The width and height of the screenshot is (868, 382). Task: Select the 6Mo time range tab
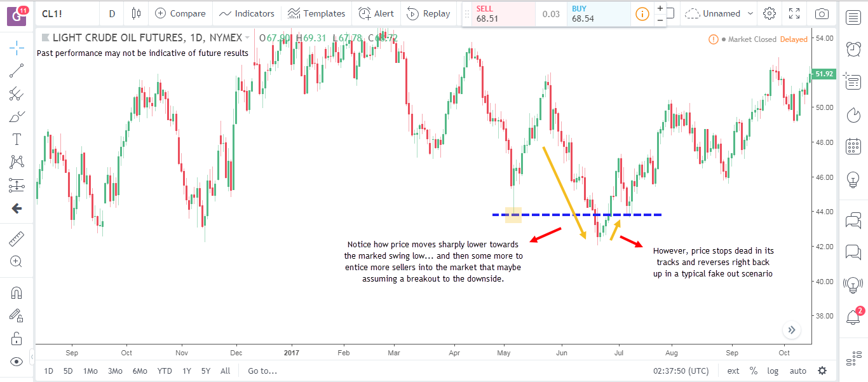click(x=140, y=371)
